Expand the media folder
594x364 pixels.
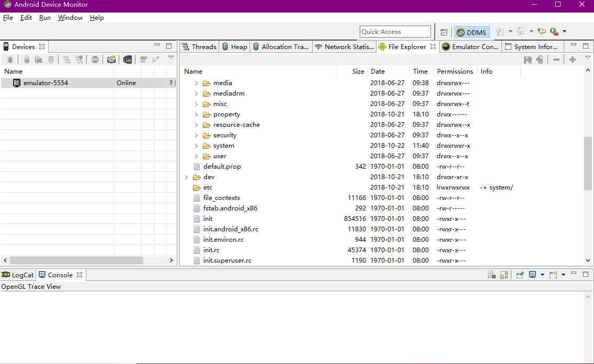click(196, 83)
